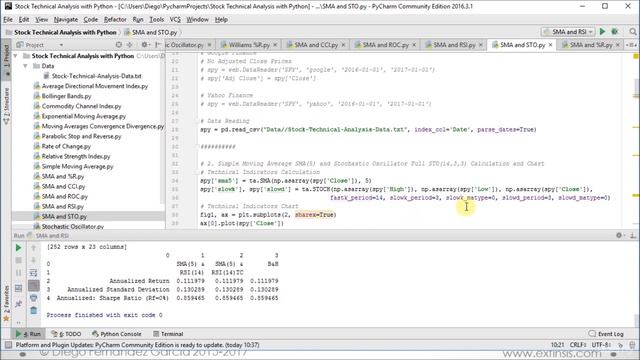The image size is (640, 360).
Task: Open the Event Log
Action: point(606,334)
